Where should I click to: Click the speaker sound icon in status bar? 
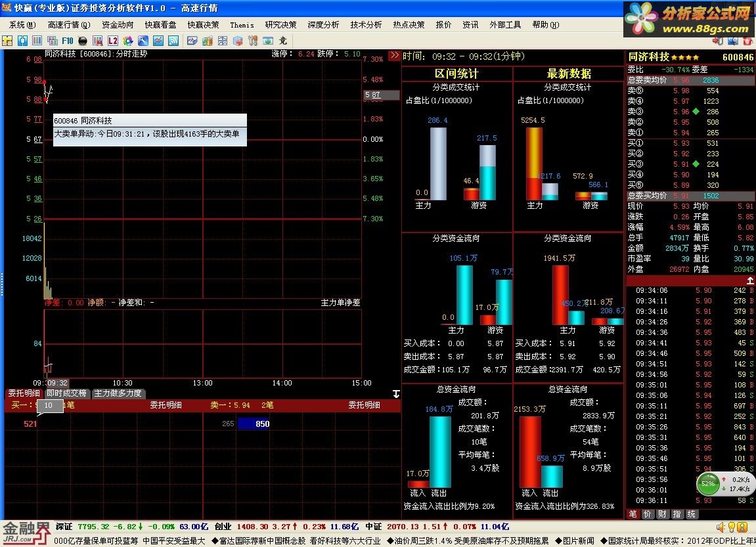721,527
